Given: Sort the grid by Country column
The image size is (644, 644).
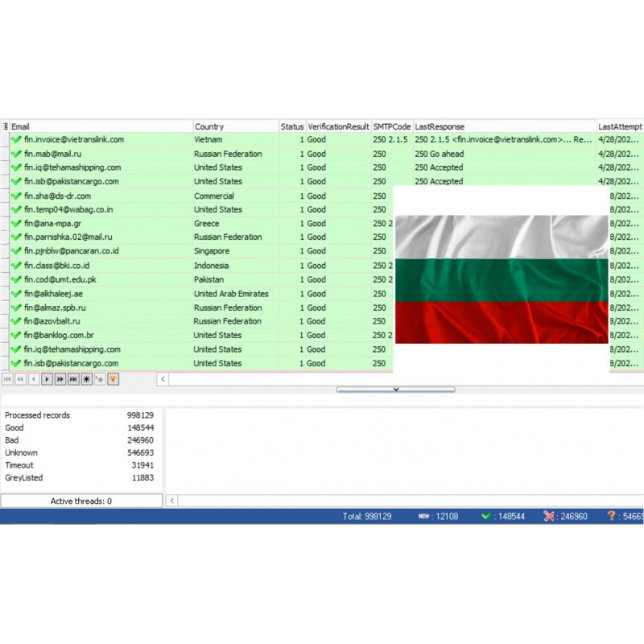Looking at the screenshot, I should (235, 126).
